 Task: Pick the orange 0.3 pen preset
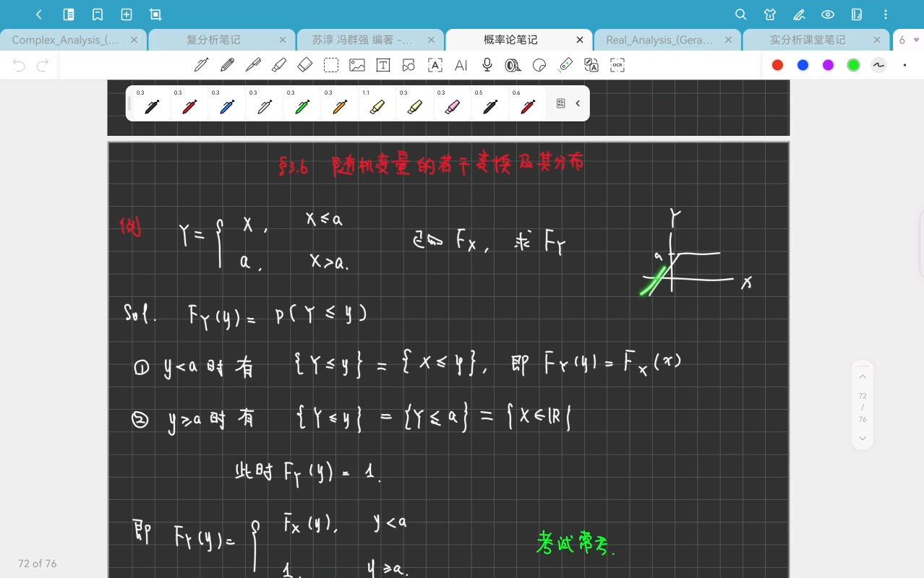click(x=340, y=103)
